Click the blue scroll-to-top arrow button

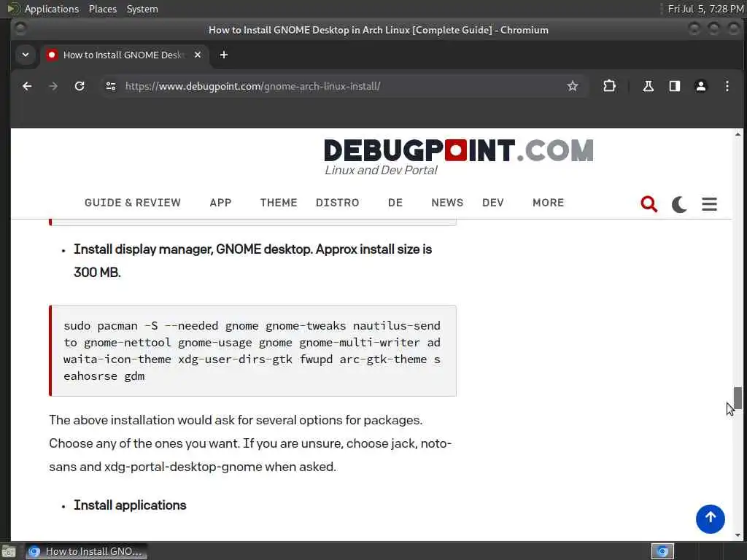click(710, 519)
